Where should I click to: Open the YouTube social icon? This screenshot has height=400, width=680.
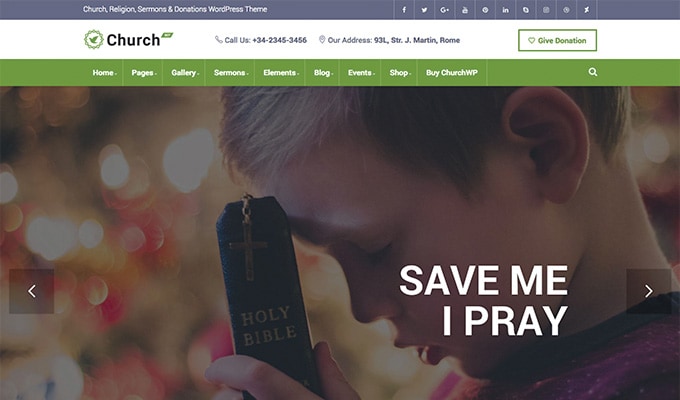(465, 10)
